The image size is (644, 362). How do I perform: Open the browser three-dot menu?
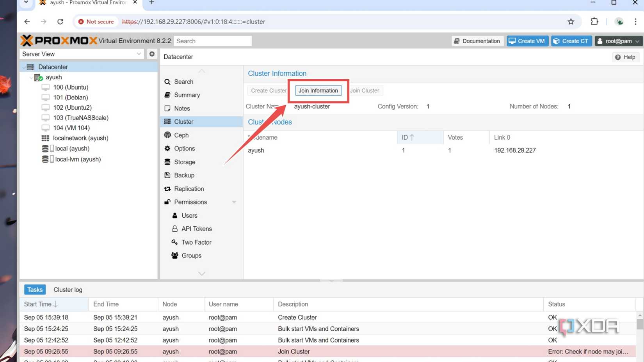[x=635, y=21]
